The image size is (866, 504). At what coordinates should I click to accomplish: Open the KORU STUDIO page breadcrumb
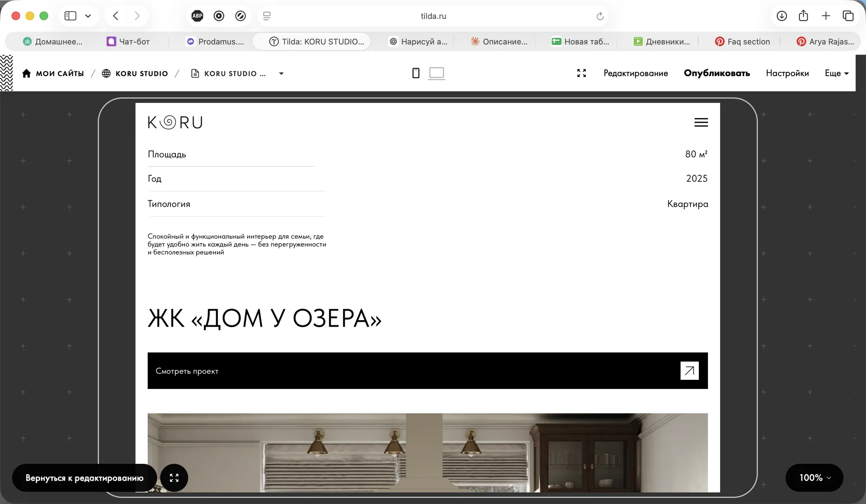coord(228,74)
